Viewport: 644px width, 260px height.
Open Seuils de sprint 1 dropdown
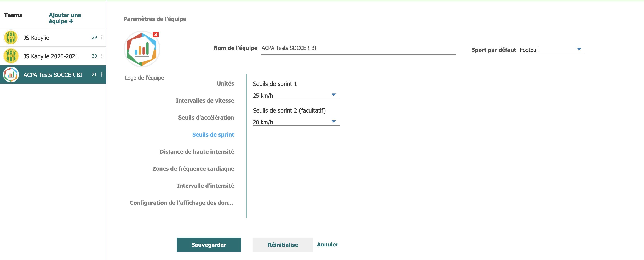pos(296,95)
